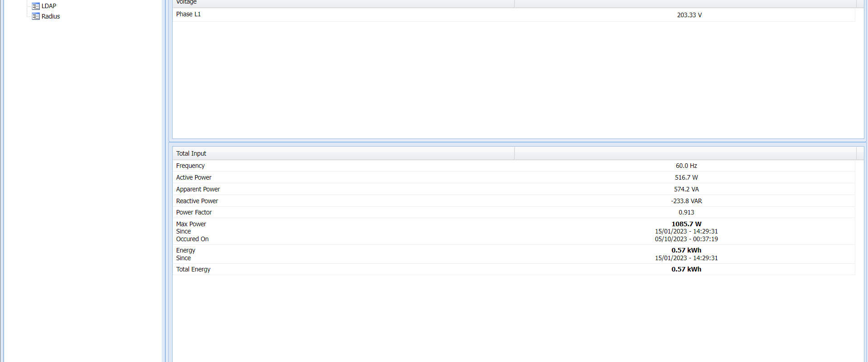Select the Frequency row label
Viewport: 868px width, 362px height.
click(190, 166)
